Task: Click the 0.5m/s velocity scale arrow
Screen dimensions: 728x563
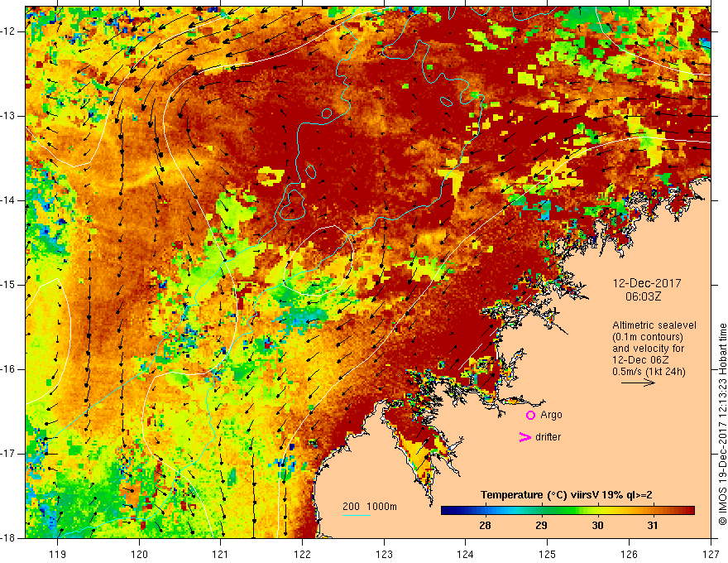Action: pos(638,383)
